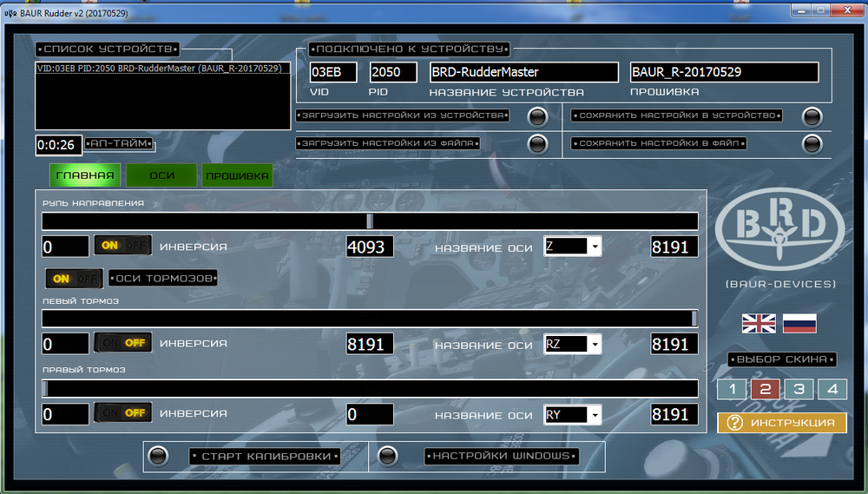Open left brake axis name dropdown RZ
Viewport: 868px width, 494px height.
(572, 344)
